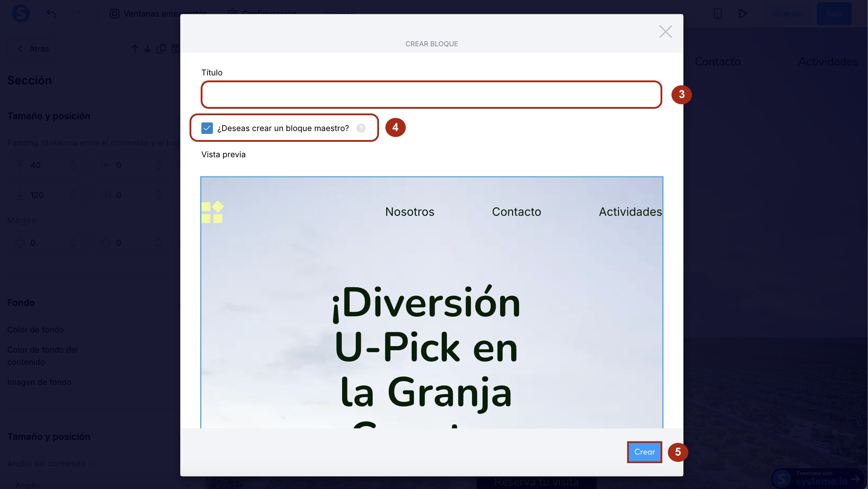Click the block preview thumbnail

(431, 302)
